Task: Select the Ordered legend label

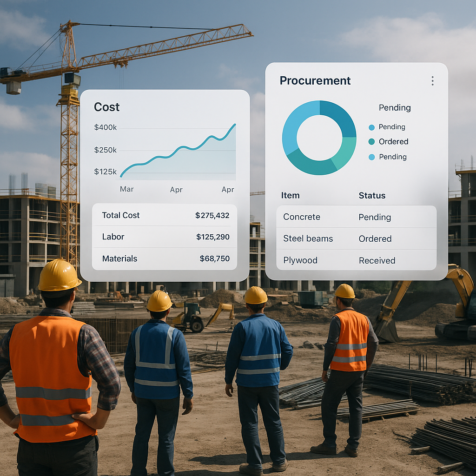Action: (393, 141)
